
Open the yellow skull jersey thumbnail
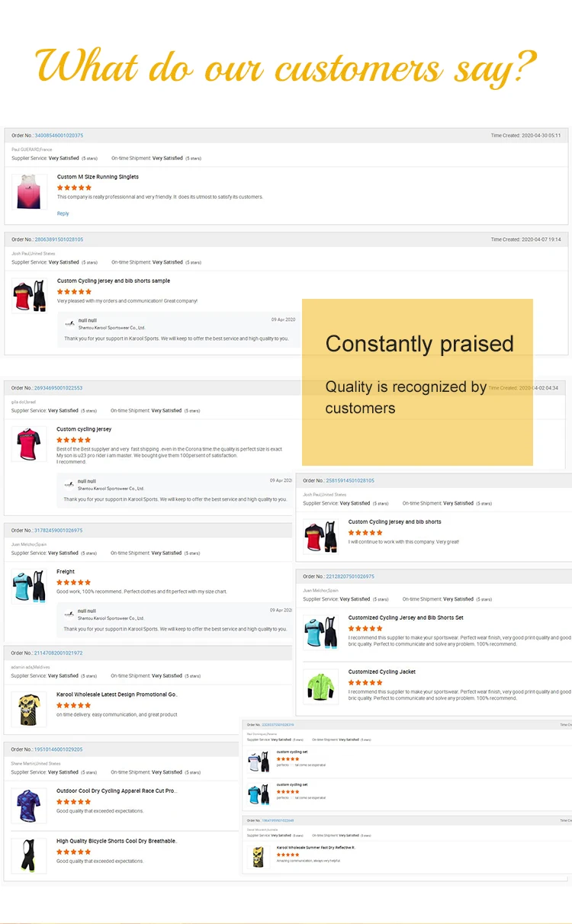point(29,709)
